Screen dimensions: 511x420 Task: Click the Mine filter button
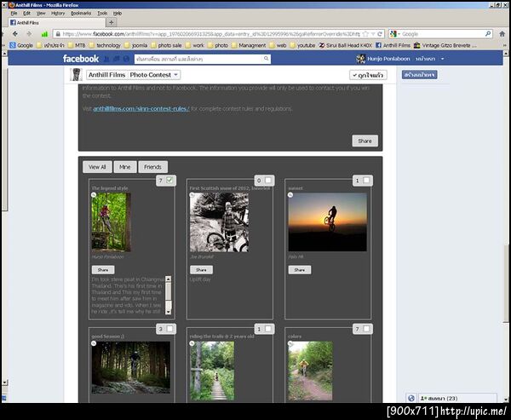pos(125,167)
